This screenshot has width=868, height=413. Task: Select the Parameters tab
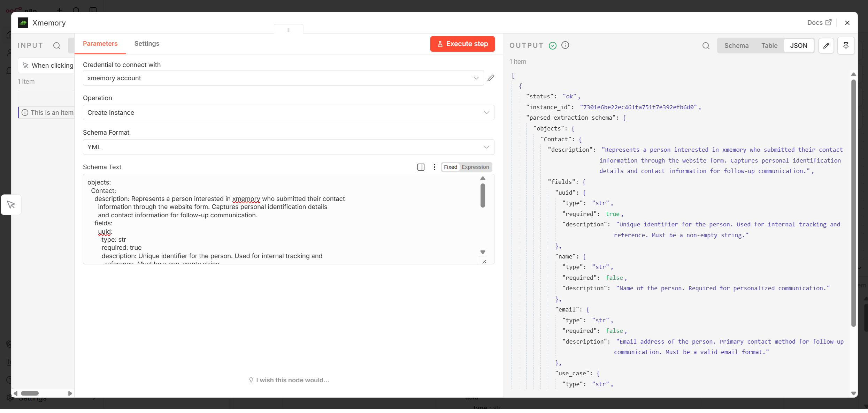100,44
